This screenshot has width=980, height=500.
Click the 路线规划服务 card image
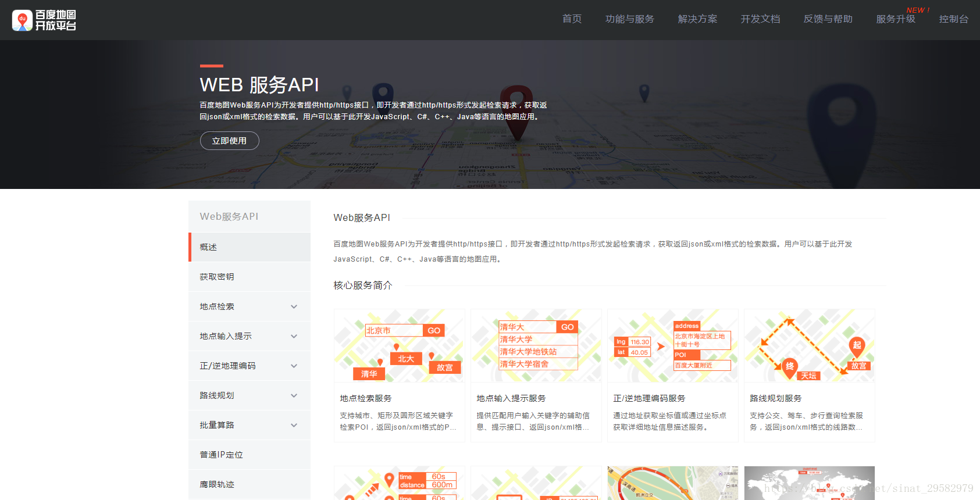pos(810,345)
